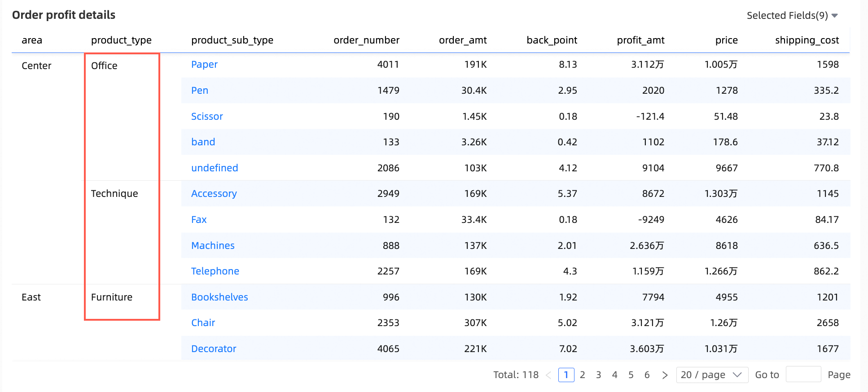Select the Center area cell
868x392 pixels.
(36, 65)
